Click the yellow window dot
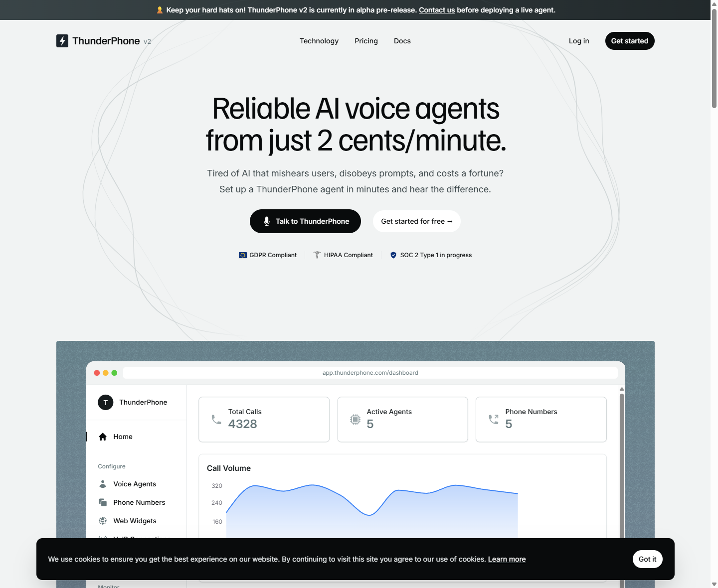718x588 pixels. pos(106,373)
